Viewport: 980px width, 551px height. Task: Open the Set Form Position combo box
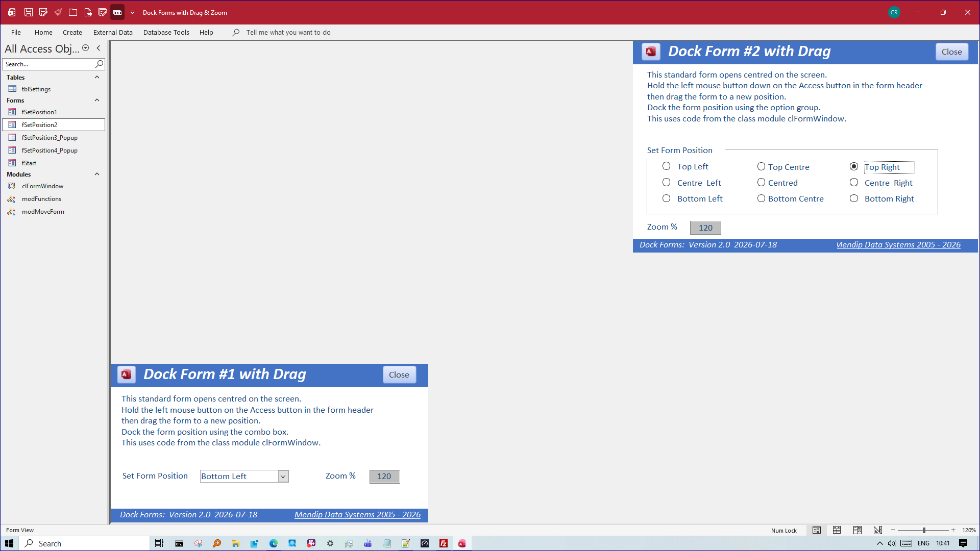(x=283, y=477)
